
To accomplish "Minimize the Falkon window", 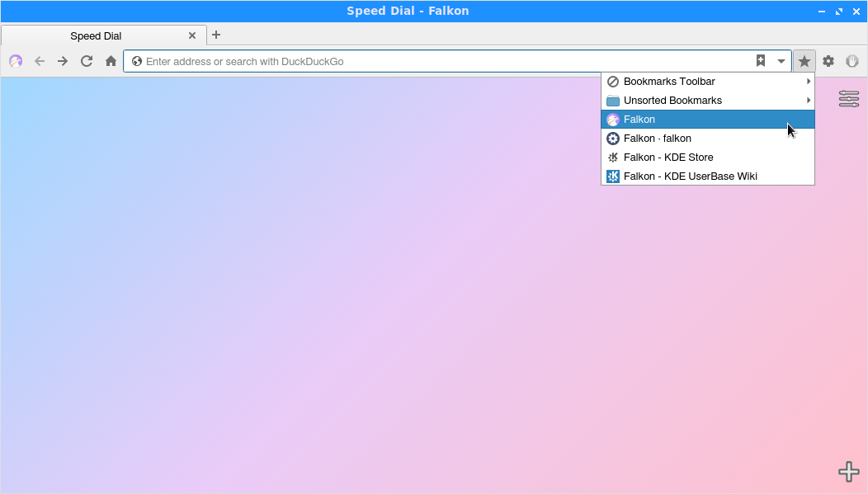I will [822, 11].
